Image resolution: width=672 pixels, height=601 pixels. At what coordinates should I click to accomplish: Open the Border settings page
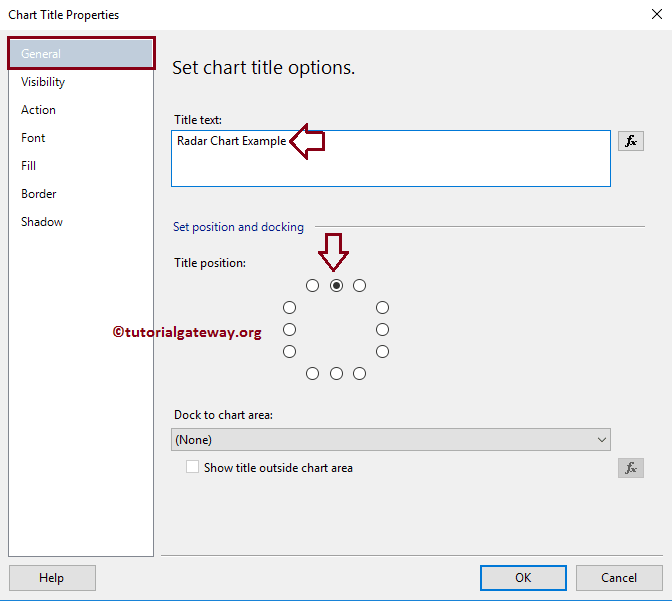[39, 194]
